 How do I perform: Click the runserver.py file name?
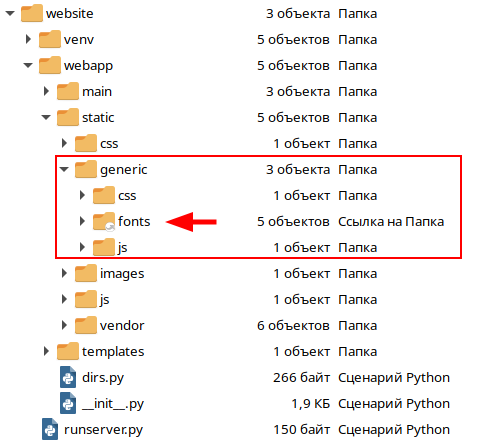click(103, 430)
